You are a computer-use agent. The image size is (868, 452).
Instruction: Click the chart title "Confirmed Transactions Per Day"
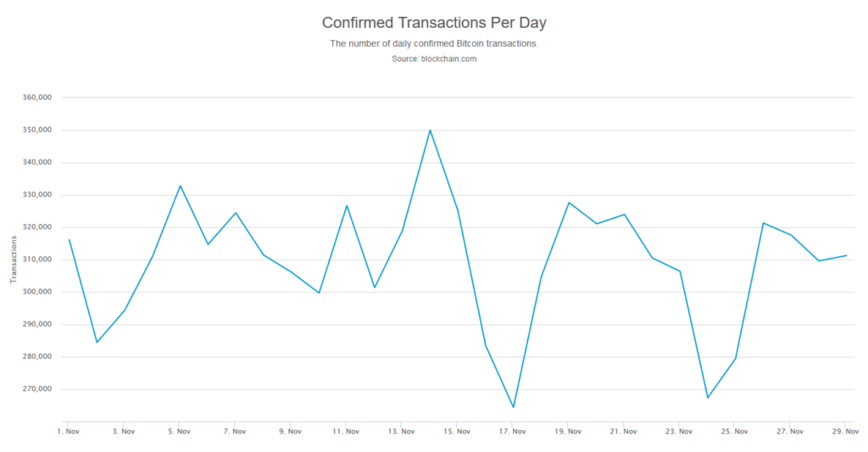tap(433, 22)
